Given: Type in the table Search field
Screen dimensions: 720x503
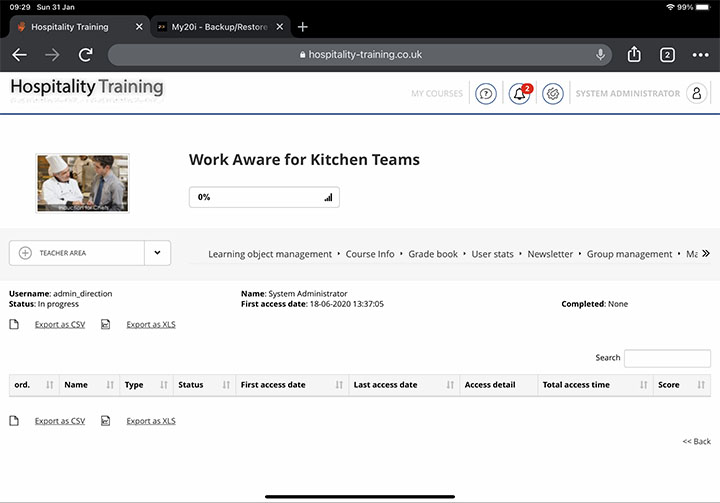Looking at the screenshot, I should click(x=667, y=358).
